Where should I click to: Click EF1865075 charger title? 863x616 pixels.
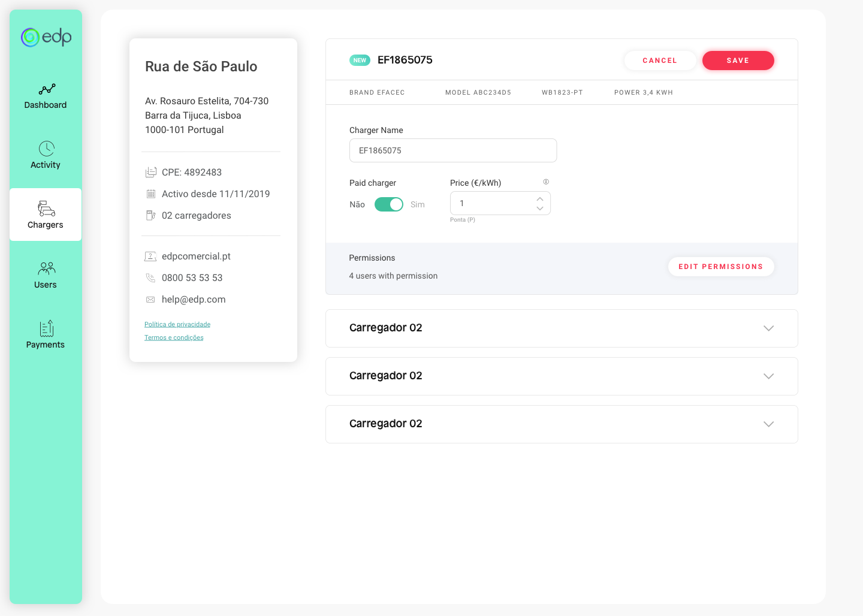coord(405,60)
